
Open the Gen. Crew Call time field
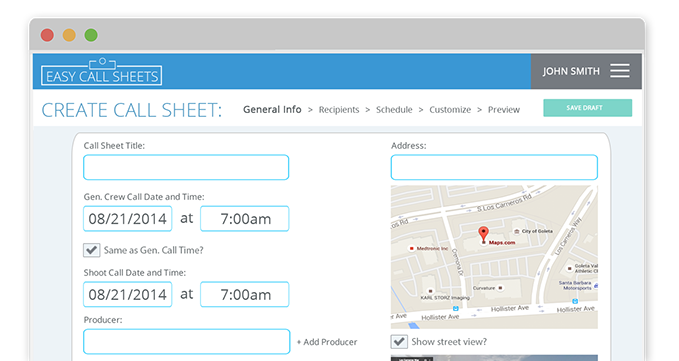point(245,219)
